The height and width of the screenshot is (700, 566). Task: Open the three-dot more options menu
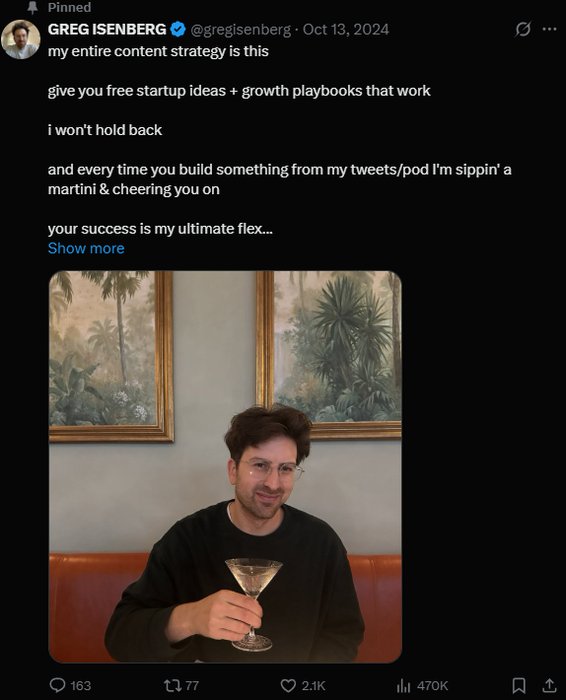pyautogui.click(x=549, y=29)
